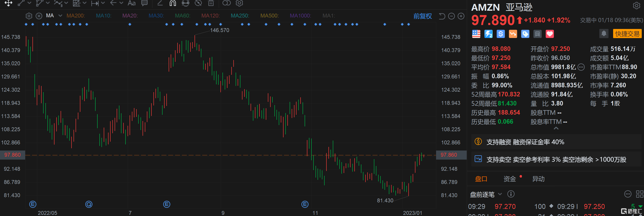
Task: Click the eraser/pen drawing icon
Action: 160,3
